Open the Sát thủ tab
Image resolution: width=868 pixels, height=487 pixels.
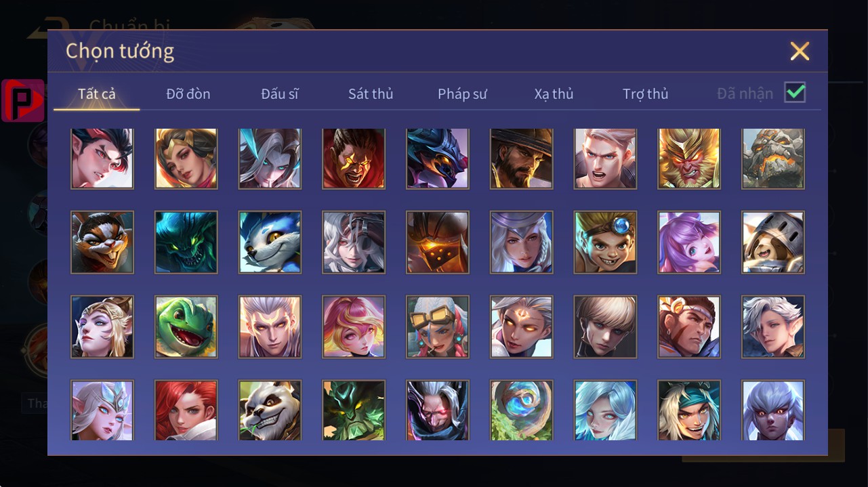click(x=371, y=93)
